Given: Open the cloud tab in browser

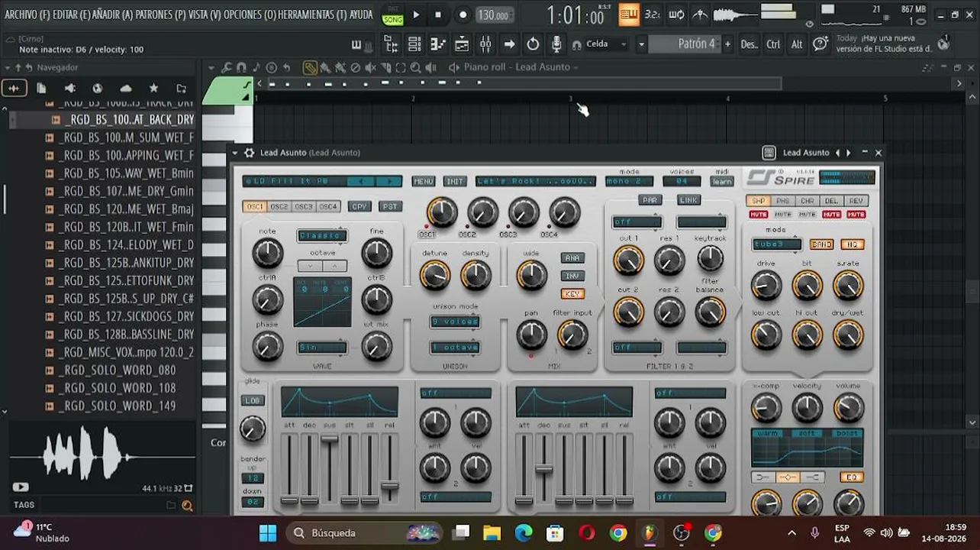Looking at the screenshot, I should click(126, 88).
